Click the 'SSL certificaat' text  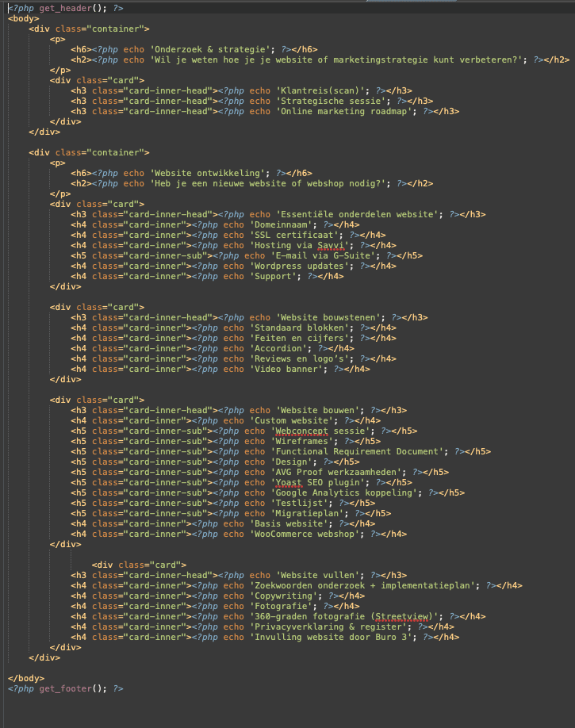[294, 235]
